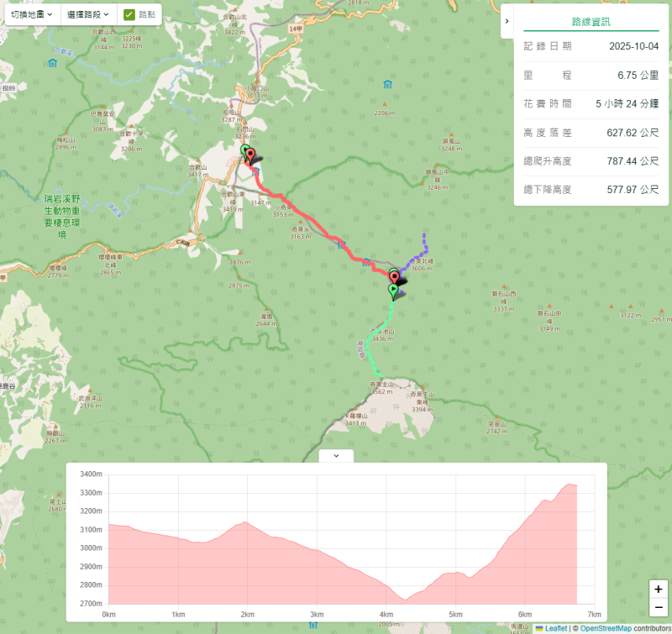Zoom out of the map
This screenshot has width=672, height=634.
coord(658,607)
